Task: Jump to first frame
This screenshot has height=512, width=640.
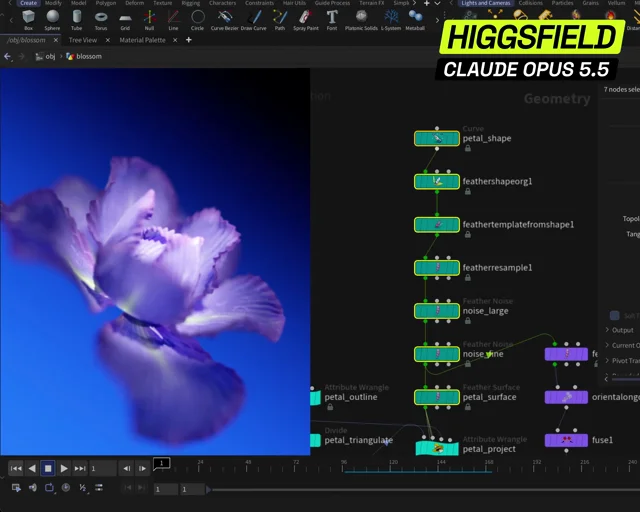Action: 16,468
